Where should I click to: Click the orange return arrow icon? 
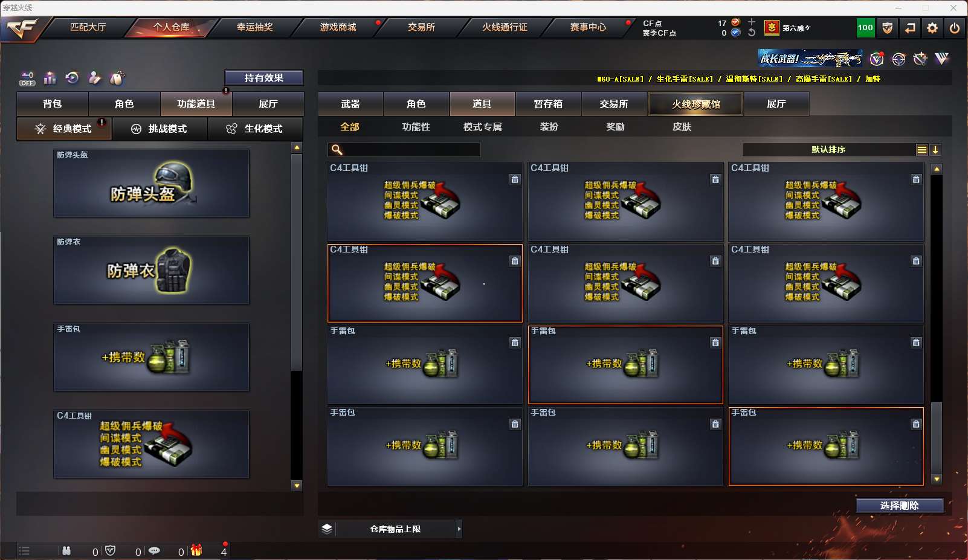(910, 28)
